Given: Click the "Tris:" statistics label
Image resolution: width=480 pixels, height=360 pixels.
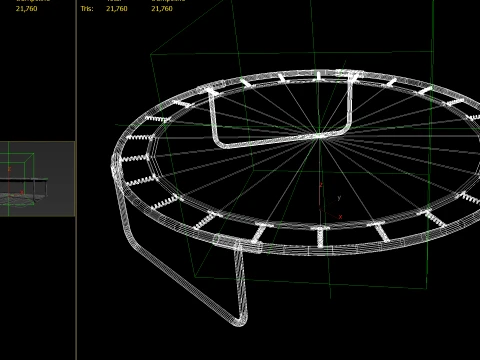Looking at the screenshot, I should (87, 9).
